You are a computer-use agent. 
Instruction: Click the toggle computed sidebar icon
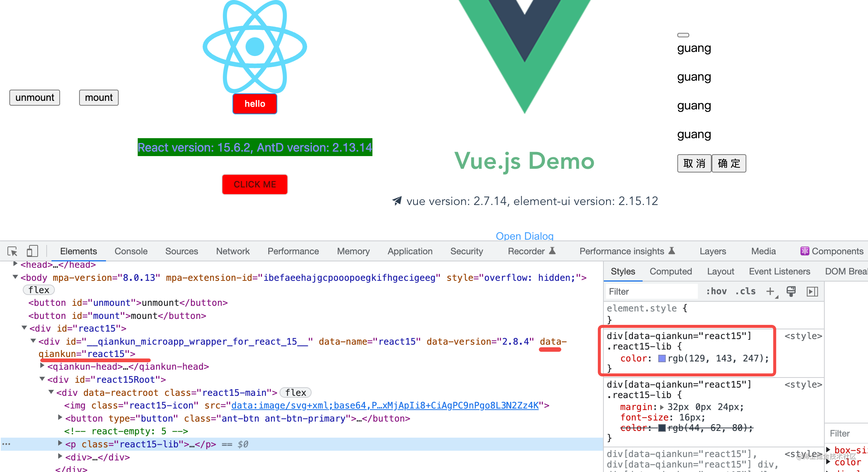pos(812,291)
